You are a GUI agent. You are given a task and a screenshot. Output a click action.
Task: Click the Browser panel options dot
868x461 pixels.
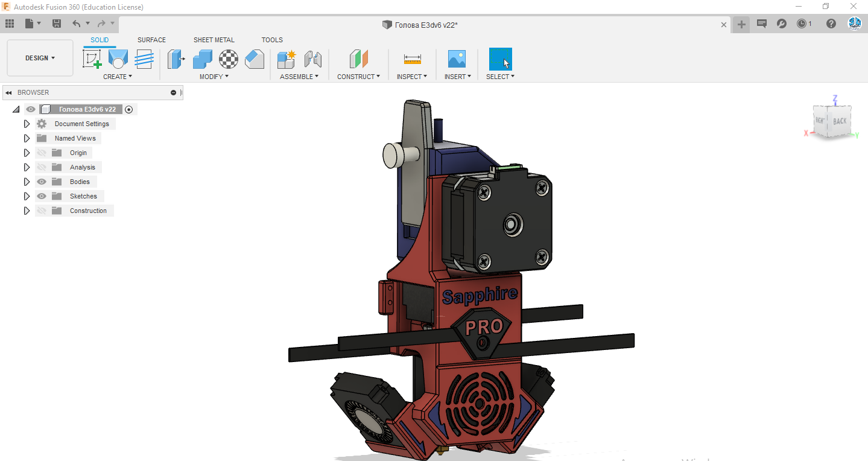pos(174,92)
